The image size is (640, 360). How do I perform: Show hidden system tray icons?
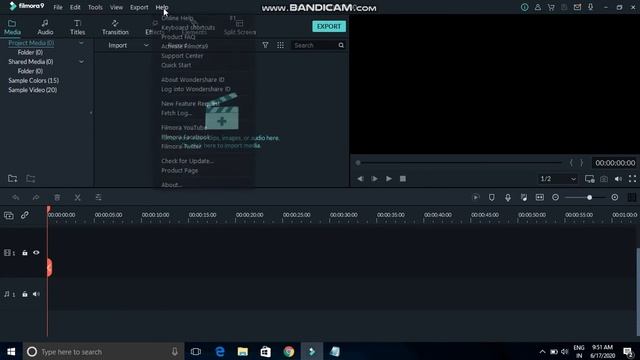click(542, 351)
